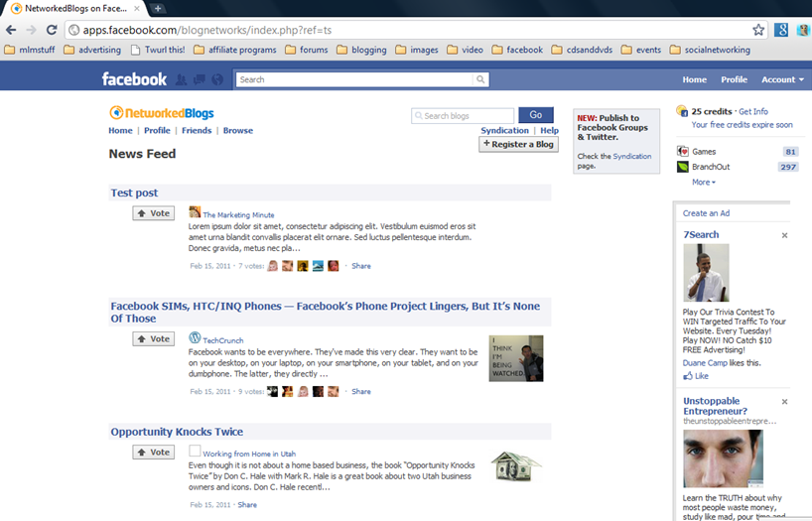Share the TechCrunch post
The image size is (812, 521).
click(x=361, y=392)
